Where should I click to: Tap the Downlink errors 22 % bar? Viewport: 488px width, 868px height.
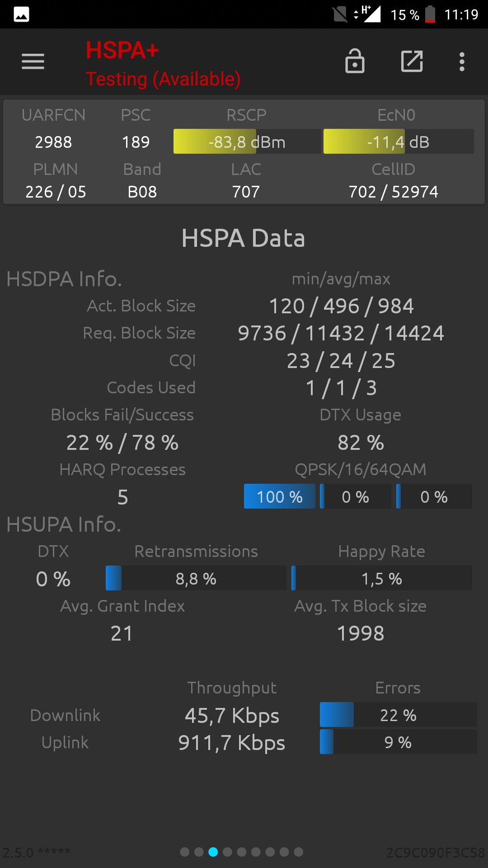coord(399,715)
